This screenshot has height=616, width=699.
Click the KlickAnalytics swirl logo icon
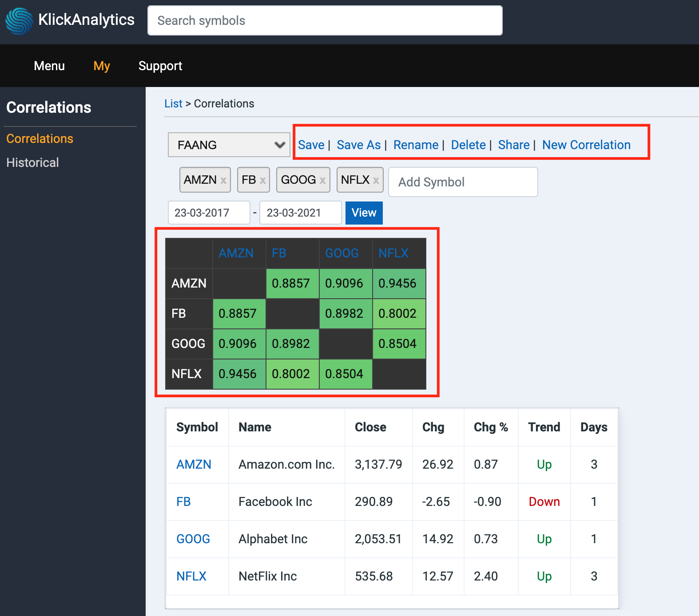[19, 21]
